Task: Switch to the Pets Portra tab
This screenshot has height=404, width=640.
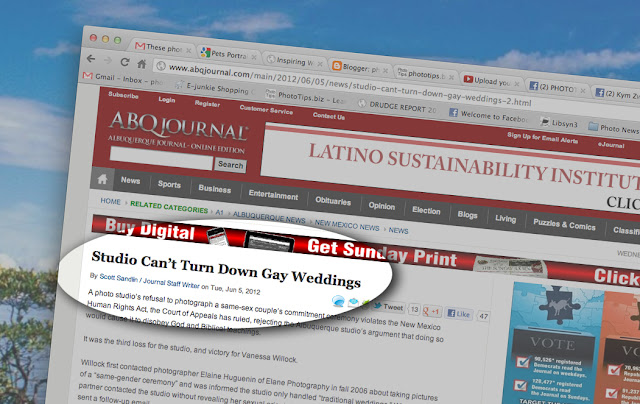Action: (227, 54)
